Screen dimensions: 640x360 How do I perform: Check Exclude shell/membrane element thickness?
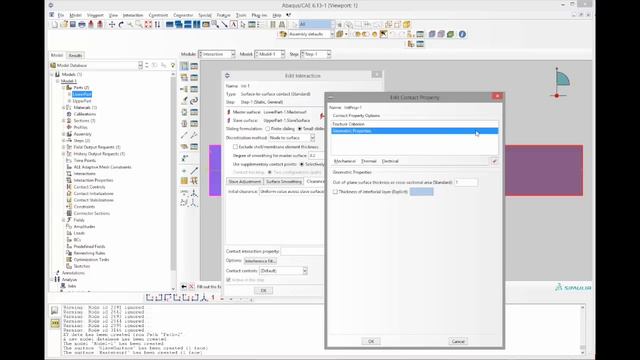(x=235, y=147)
